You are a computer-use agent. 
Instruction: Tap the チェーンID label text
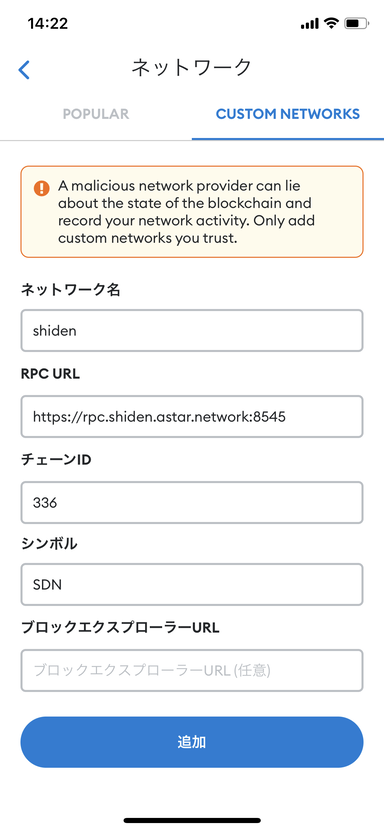coord(56,460)
